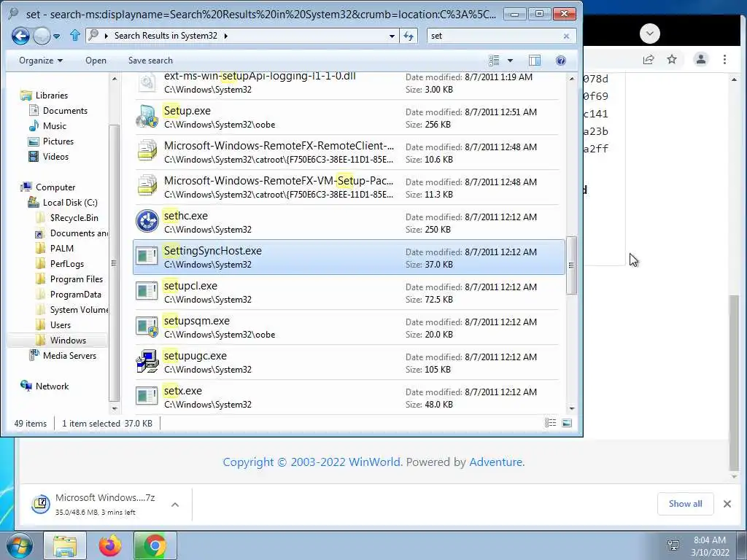Click the setx.exe file icon
Screen dimensions: 747x560
(147, 397)
